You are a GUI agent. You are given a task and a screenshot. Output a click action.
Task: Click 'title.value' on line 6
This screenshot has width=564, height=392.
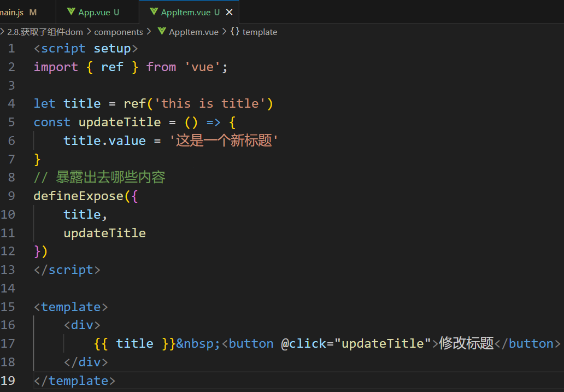(105, 141)
